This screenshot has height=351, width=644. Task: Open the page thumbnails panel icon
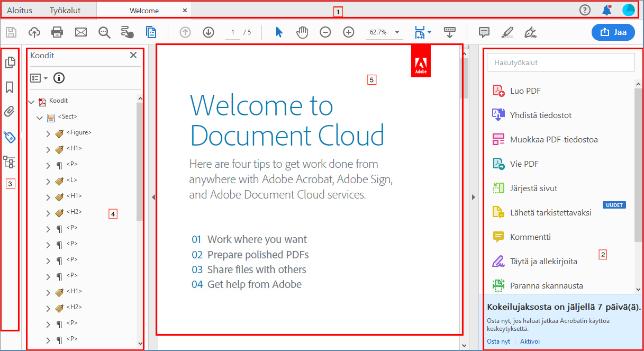point(10,62)
